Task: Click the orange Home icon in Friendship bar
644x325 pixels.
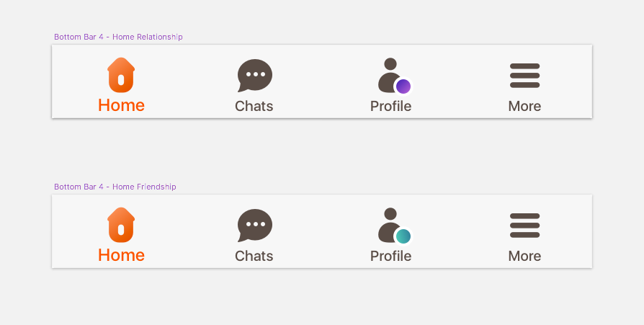Action: pos(121,225)
